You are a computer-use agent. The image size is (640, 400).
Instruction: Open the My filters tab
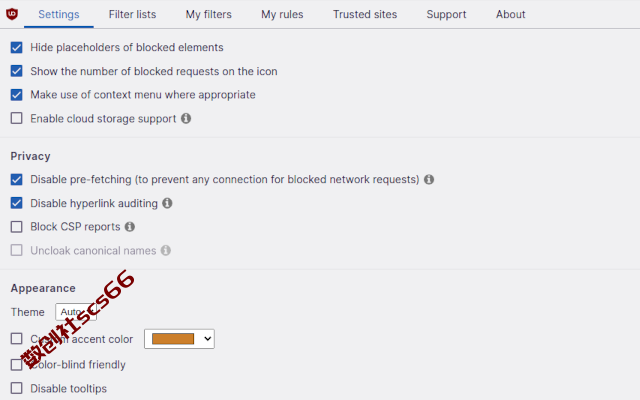[209, 14]
